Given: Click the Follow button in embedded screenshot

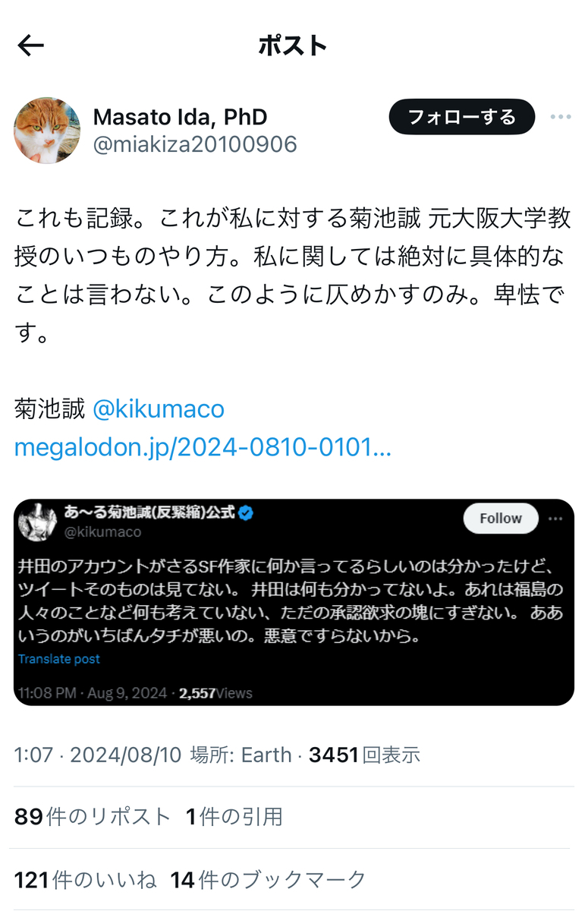Looking at the screenshot, I should 501,519.
